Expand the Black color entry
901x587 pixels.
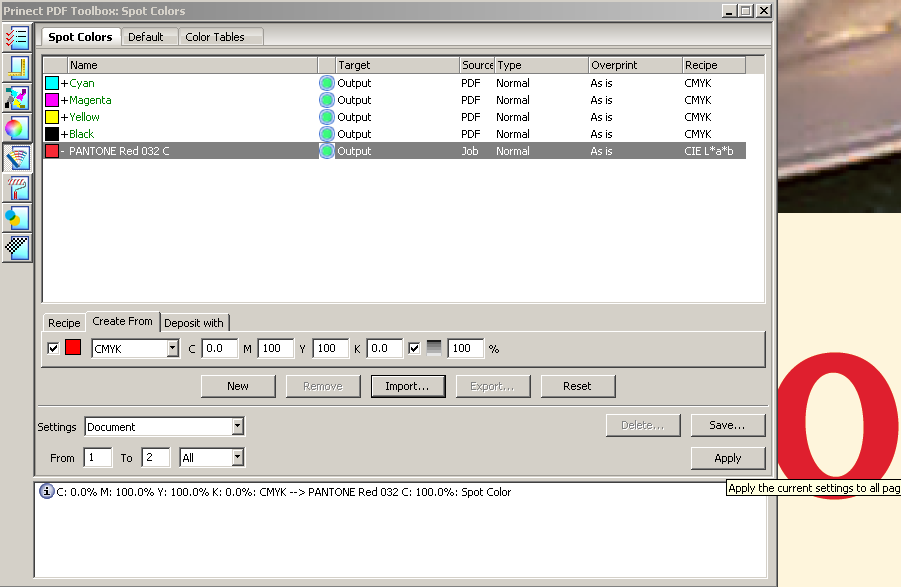pos(64,134)
